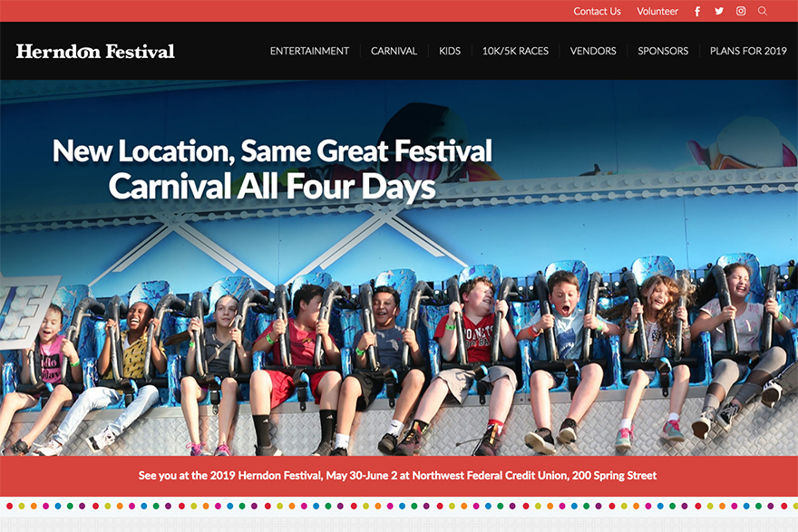Open the Instagram icon link
The height and width of the screenshot is (532, 798).
tap(741, 11)
